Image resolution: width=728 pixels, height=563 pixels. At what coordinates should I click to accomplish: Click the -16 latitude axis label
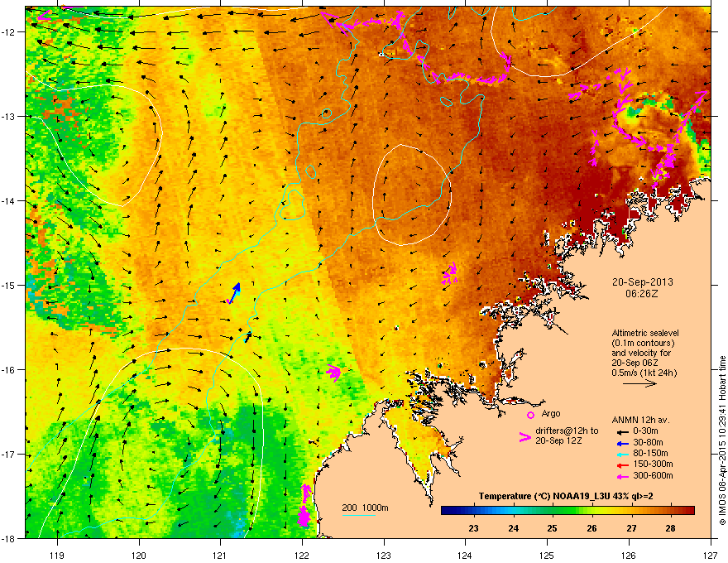pyautogui.click(x=9, y=370)
